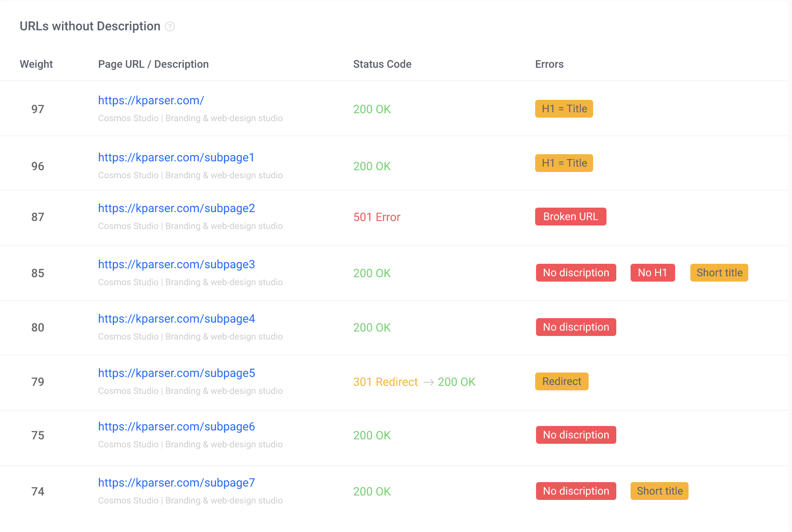This screenshot has height=532, width=792.
Task: Open the kparser.com/subpage6 link
Action: tap(176, 427)
